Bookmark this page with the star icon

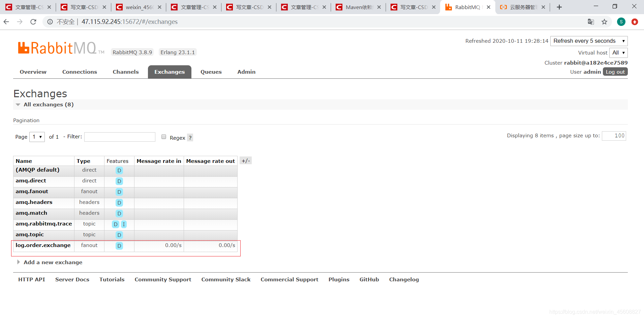click(605, 22)
